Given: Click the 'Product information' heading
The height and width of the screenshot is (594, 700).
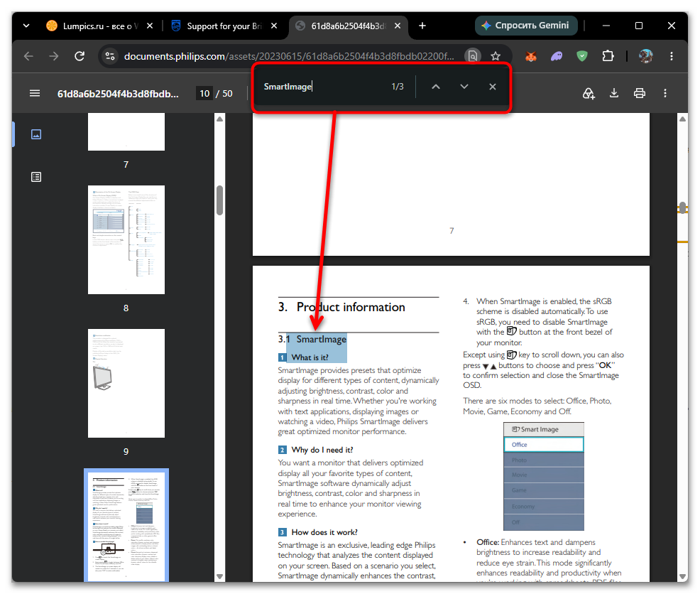Looking at the screenshot, I should 351,307.
